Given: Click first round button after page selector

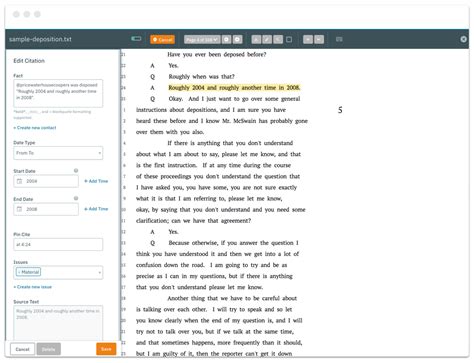Looking at the screenshot, I should (x=226, y=39).
